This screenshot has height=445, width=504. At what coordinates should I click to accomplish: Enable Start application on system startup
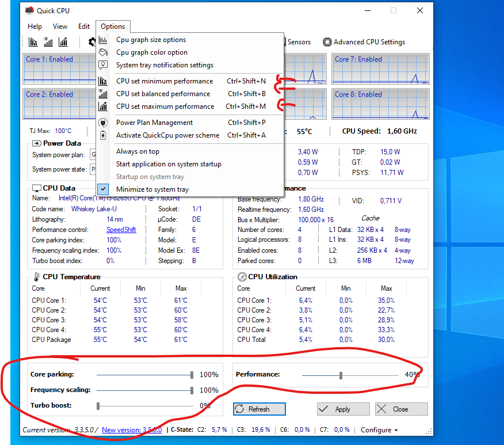pos(169,164)
